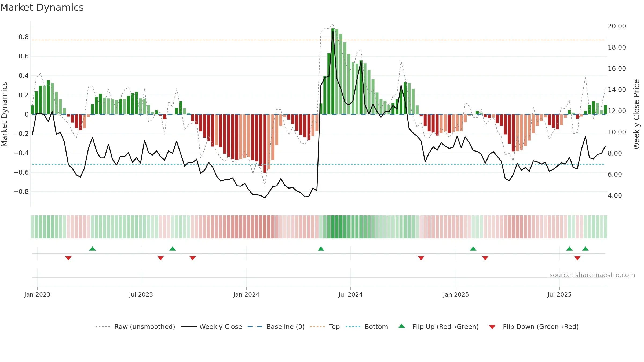Click the 4.00 right axis price label
The height and width of the screenshot is (362, 644).
click(615, 196)
